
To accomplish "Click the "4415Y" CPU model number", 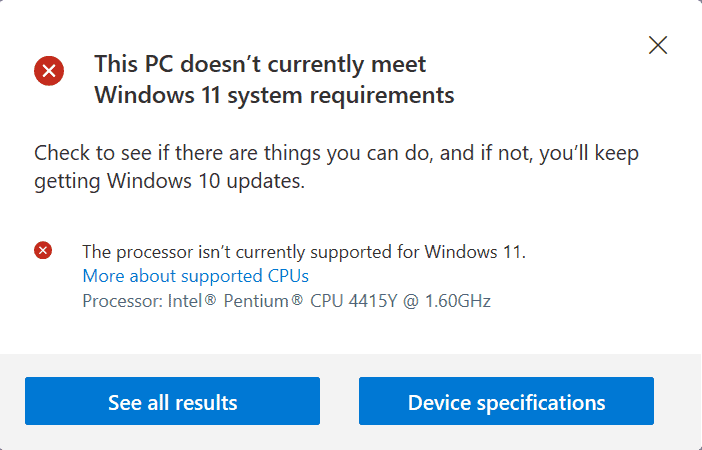I will click(370, 300).
